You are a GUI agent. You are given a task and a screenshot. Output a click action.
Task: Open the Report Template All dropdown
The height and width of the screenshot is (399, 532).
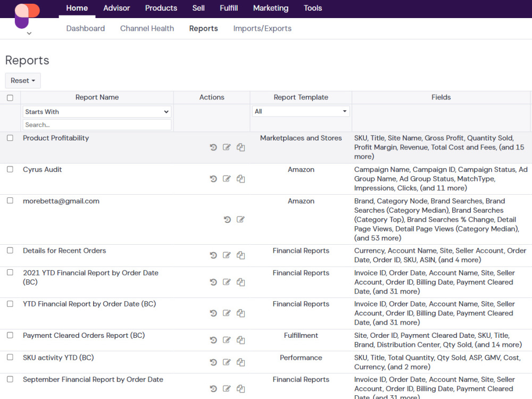301,111
